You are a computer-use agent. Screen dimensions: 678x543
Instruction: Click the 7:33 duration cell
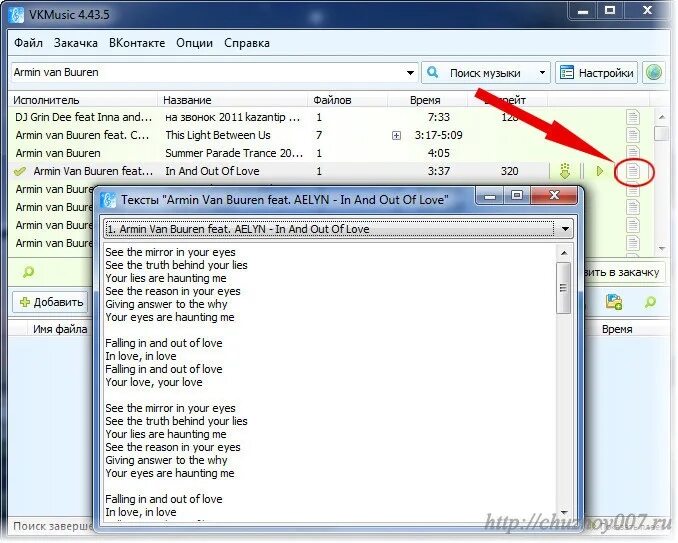click(x=438, y=117)
